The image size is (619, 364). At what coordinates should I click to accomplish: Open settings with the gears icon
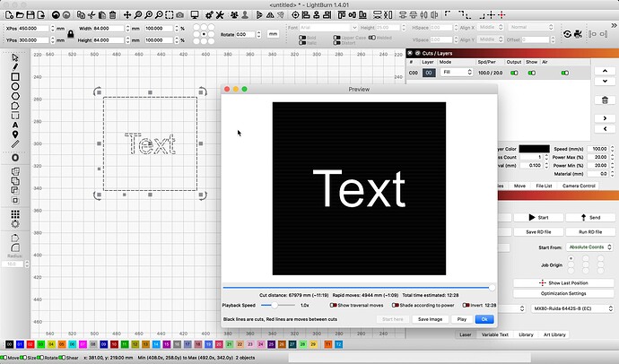pyautogui.click(x=209, y=15)
